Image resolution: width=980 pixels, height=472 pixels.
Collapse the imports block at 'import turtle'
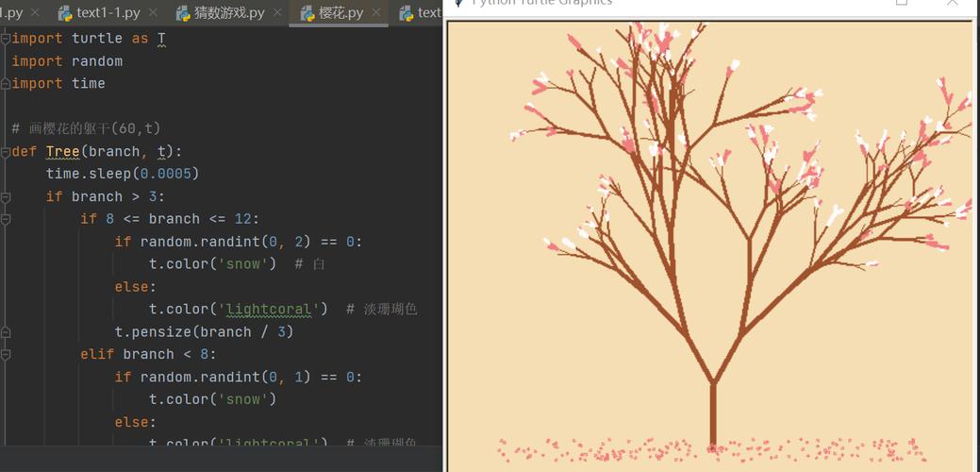tap(6, 39)
